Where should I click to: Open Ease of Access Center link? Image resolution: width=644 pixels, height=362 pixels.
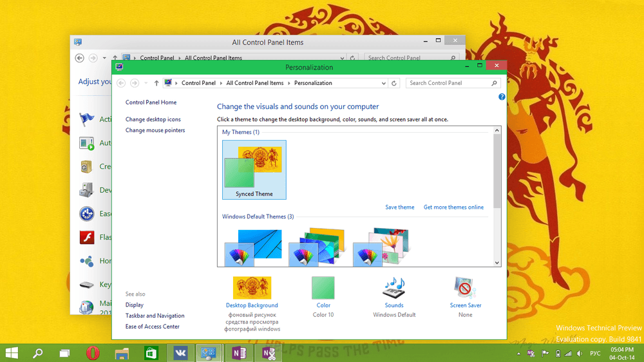153,327
